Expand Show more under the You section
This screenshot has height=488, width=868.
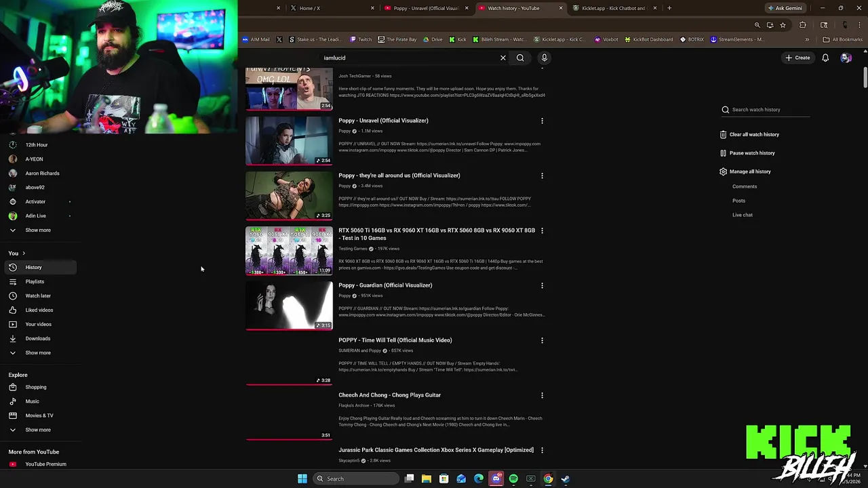(39, 352)
